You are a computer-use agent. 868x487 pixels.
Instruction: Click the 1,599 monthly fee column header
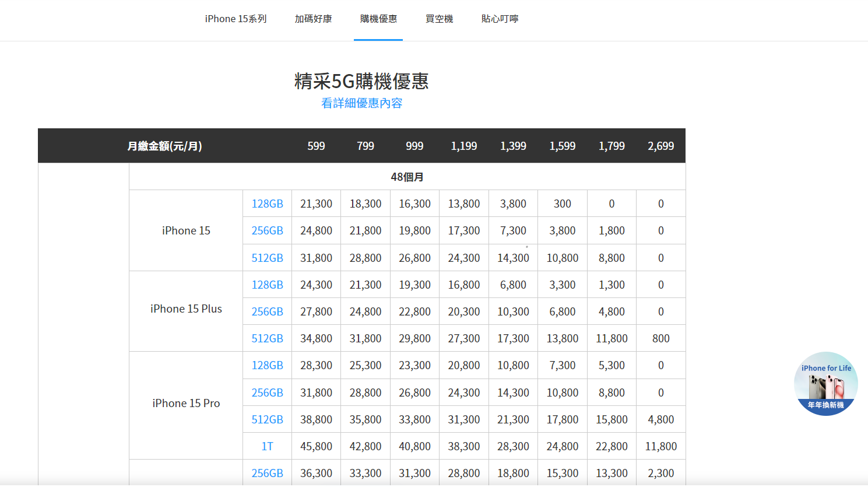pyautogui.click(x=563, y=146)
